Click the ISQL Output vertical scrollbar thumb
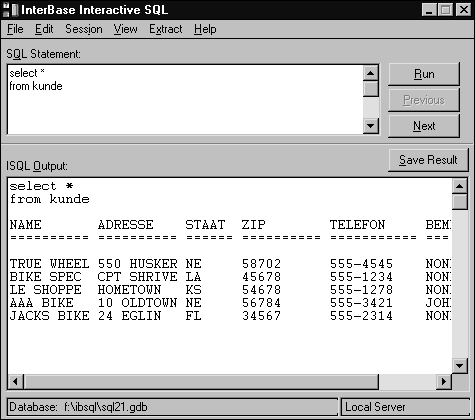 (460, 202)
